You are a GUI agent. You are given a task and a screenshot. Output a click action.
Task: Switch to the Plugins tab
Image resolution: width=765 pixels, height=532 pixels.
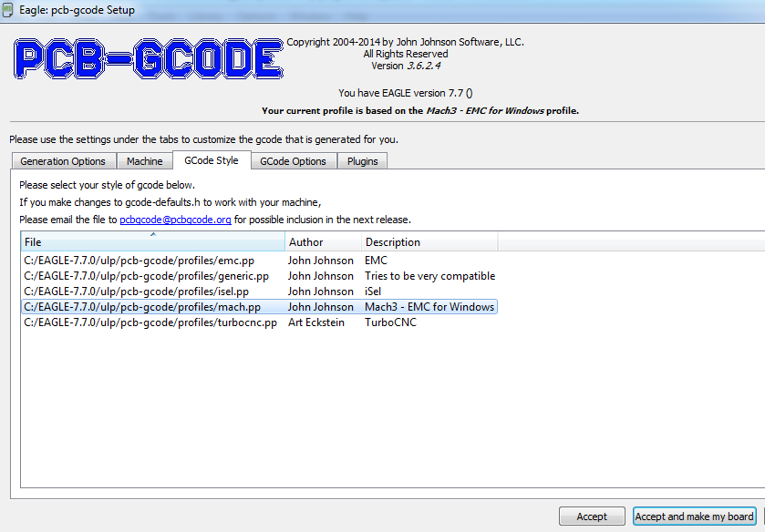pyautogui.click(x=363, y=161)
